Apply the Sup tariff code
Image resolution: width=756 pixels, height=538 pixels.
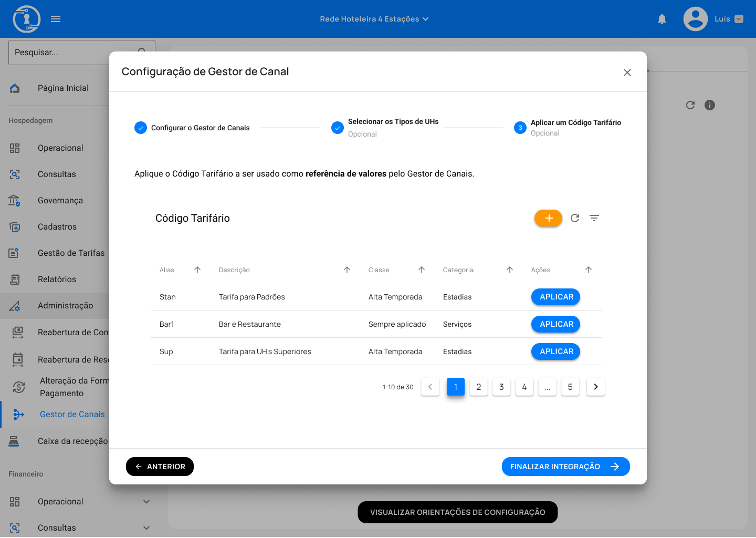coord(555,351)
